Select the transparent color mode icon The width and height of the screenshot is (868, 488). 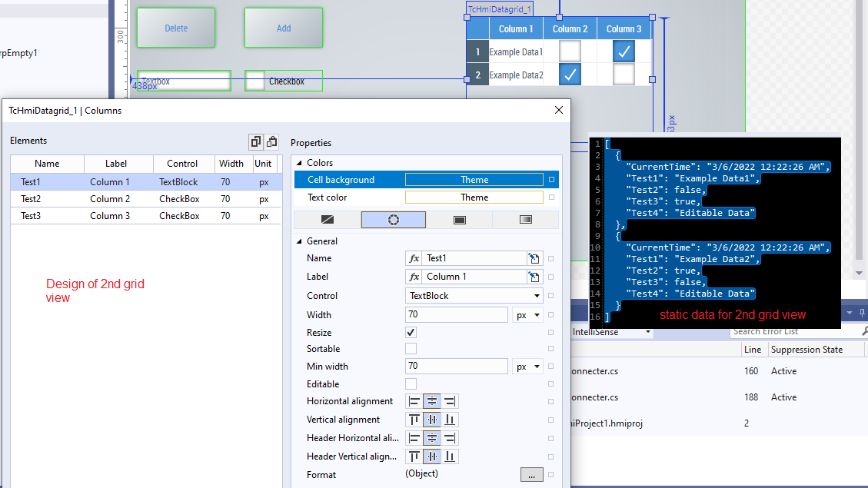328,219
